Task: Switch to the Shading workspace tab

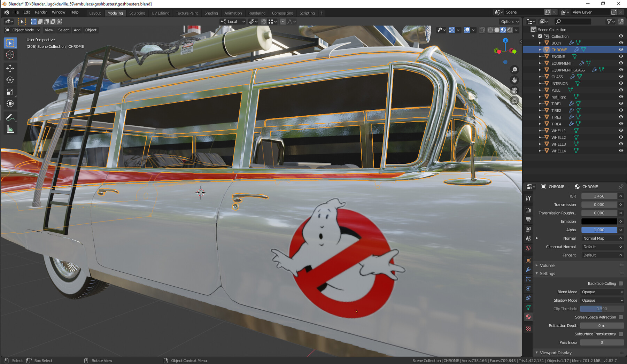Action: click(211, 13)
